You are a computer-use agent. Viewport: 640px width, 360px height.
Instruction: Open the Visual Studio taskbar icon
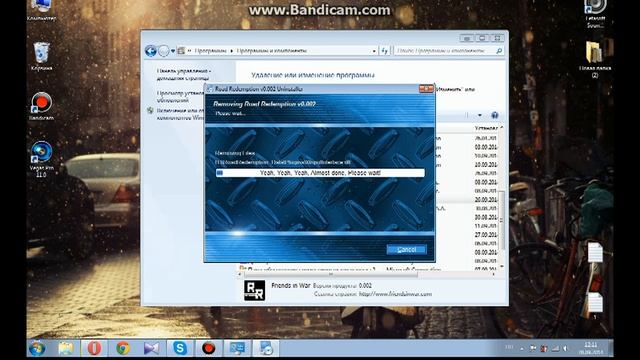click(x=151, y=348)
